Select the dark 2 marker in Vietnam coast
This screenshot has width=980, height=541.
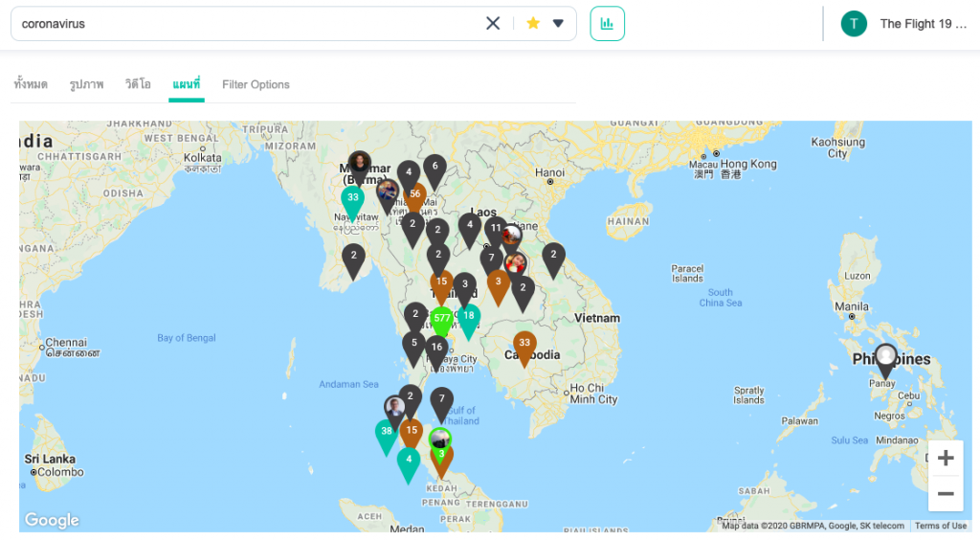pyautogui.click(x=553, y=259)
